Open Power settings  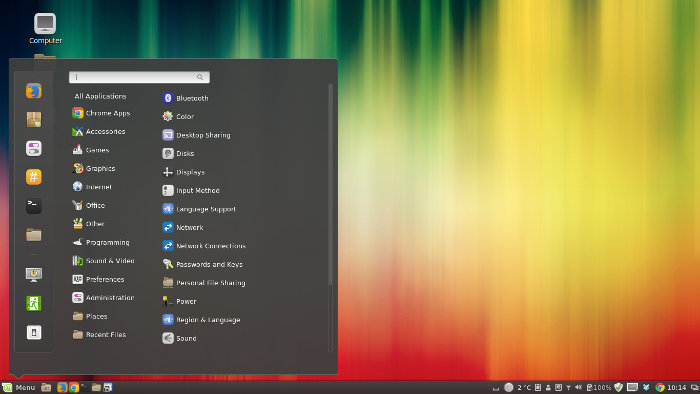(x=179, y=301)
